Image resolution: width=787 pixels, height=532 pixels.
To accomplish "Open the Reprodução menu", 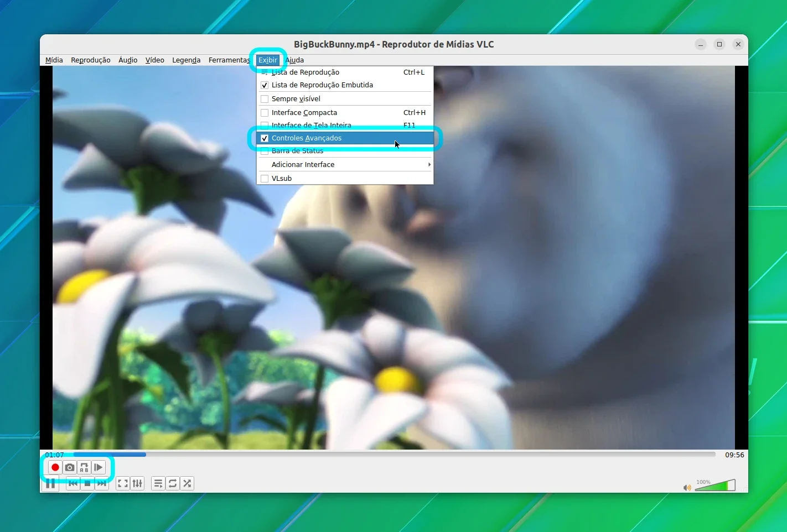I will (91, 60).
